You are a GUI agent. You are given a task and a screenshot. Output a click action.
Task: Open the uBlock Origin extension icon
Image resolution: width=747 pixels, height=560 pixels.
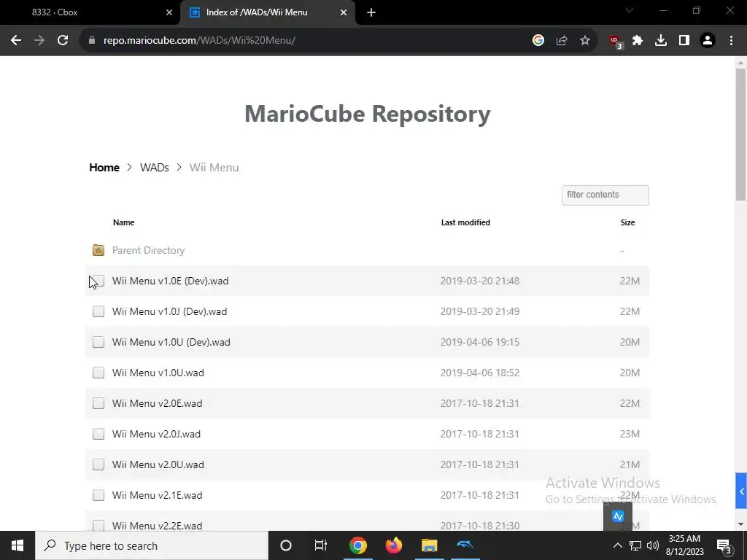point(616,42)
